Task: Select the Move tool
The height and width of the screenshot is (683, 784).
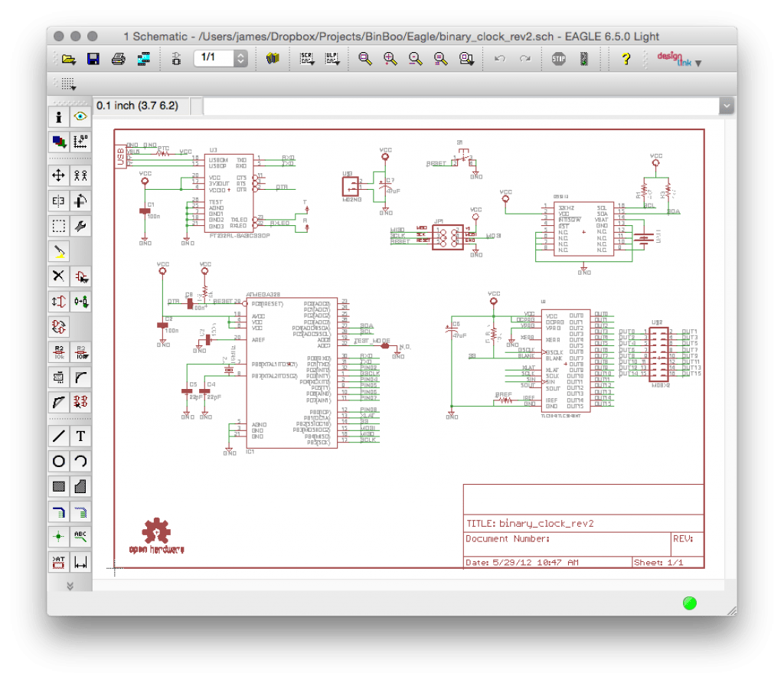Action: (59, 175)
